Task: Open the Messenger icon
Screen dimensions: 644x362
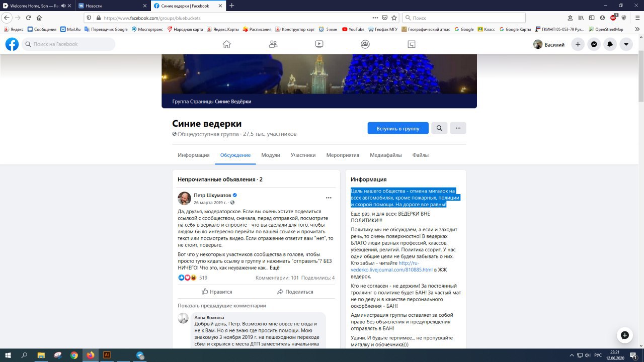Action: pos(594,44)
